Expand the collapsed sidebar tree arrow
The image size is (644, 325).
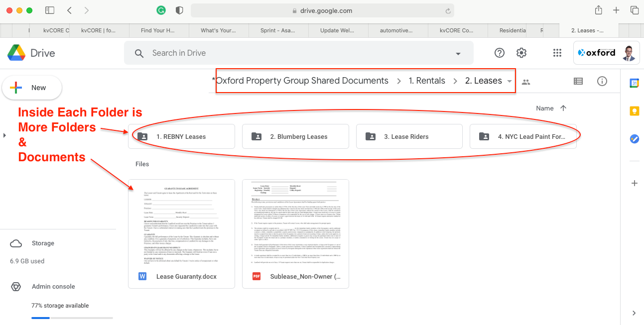(x=4, y=135)
